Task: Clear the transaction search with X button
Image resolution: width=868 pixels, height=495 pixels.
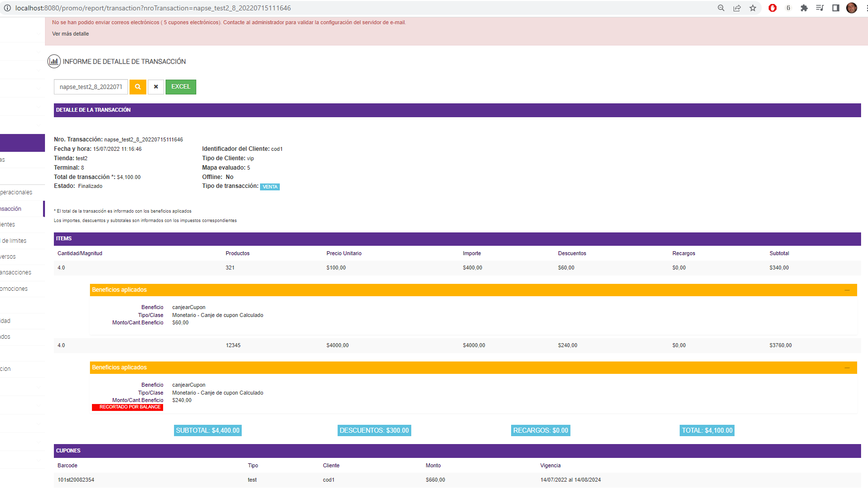Action: [156, 87]
